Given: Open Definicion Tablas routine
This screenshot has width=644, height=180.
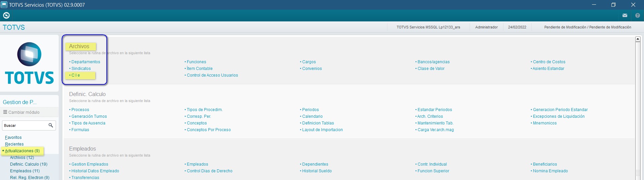Looking at the screenshot, I should (x=318, y=123).
